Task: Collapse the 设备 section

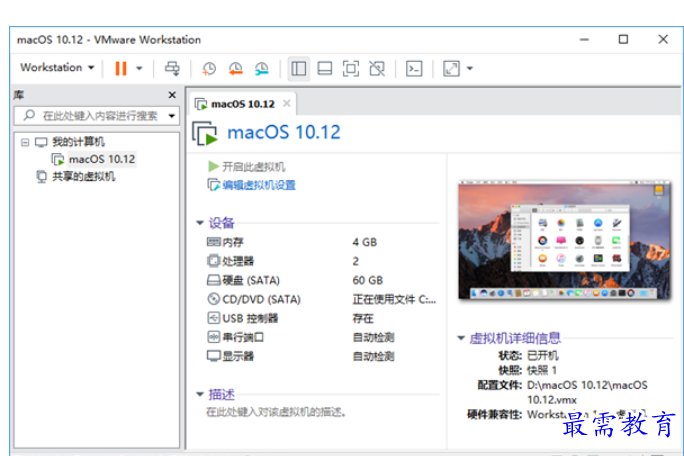Action: 200,223
